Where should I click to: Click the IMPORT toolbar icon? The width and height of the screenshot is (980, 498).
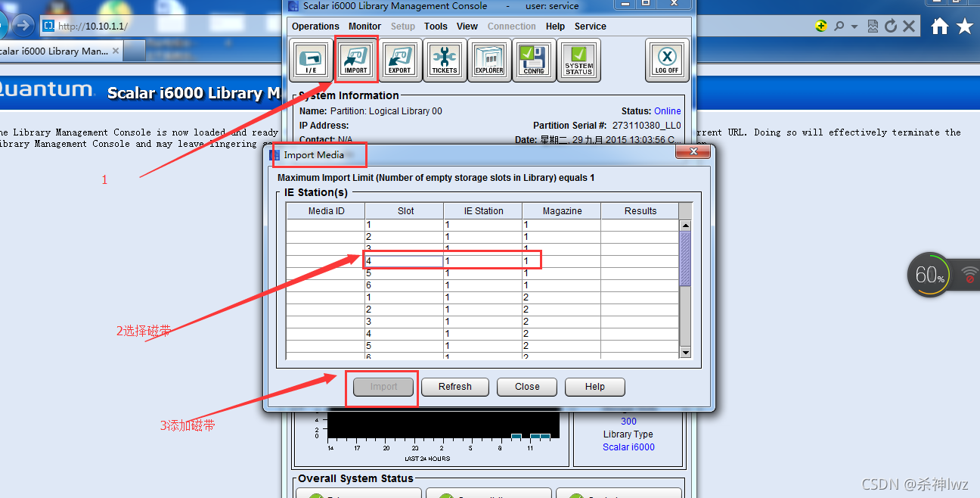[355, 60]
